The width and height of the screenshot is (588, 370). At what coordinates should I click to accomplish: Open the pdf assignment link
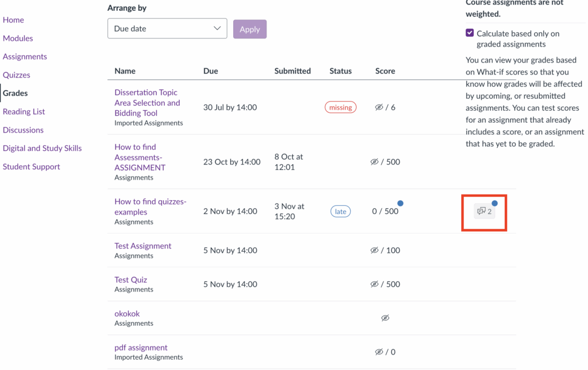pos(141,348)
